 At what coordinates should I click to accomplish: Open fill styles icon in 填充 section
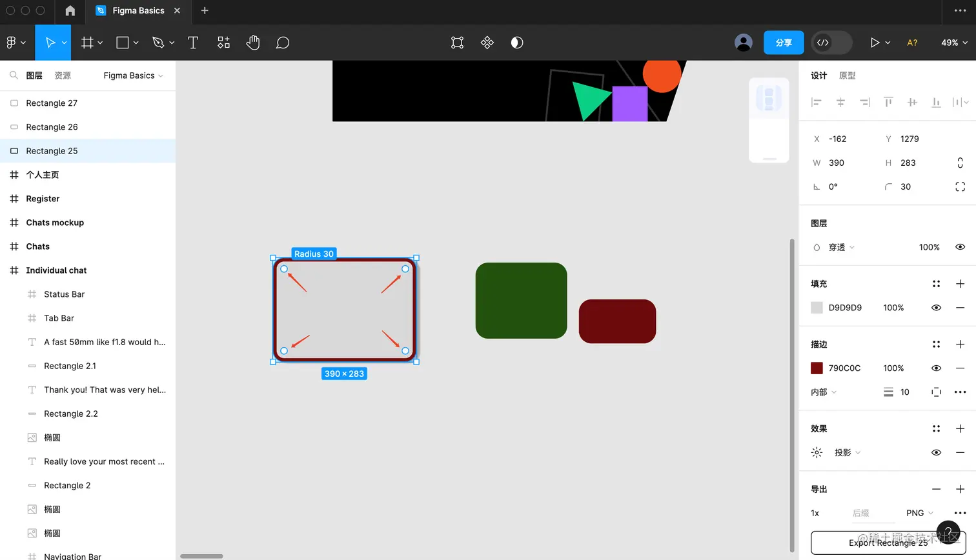pos(936,284)
